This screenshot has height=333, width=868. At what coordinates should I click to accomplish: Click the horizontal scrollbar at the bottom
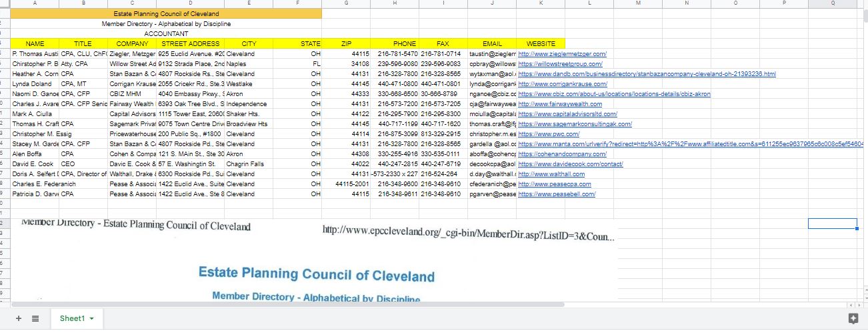287,304
